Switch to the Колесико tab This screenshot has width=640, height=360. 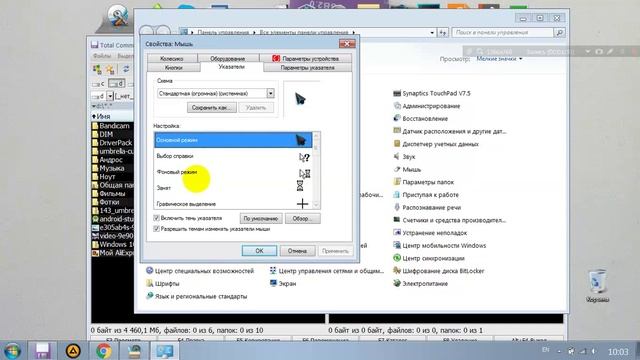tap(172, 58)
